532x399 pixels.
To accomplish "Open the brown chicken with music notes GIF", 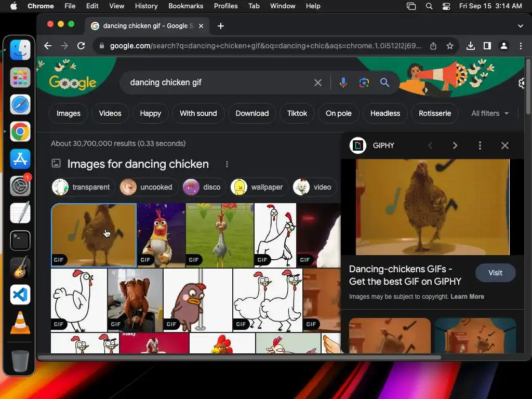I will point(94,235).
